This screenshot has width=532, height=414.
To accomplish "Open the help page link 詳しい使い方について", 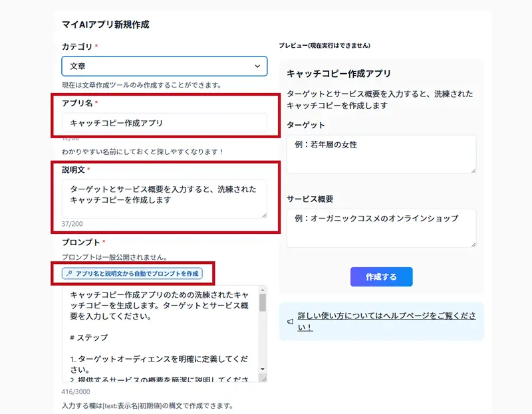I will click(386, 321).
